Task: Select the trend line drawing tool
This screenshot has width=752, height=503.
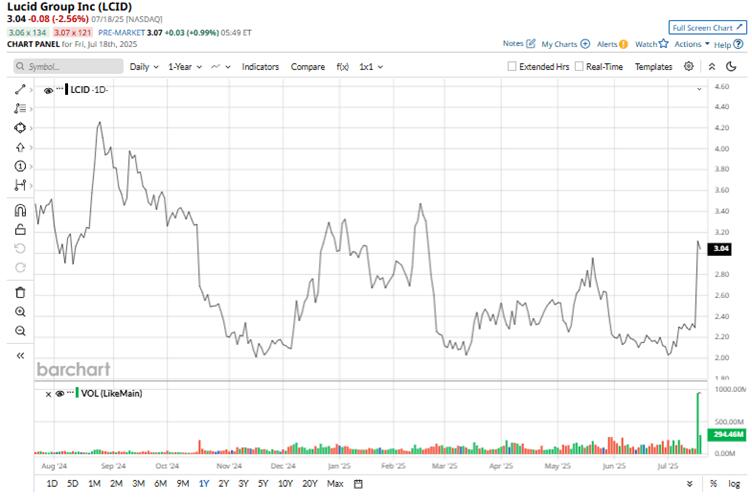Action: point(20,90)
